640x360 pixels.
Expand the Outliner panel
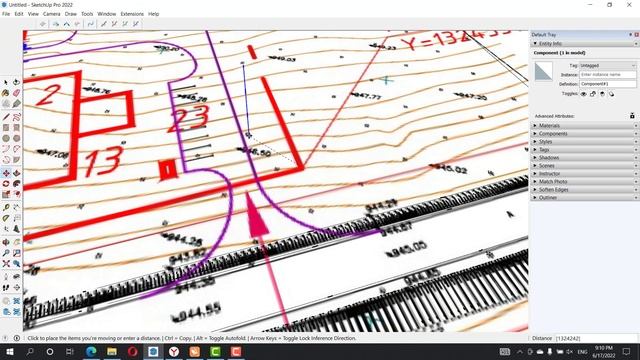(x=584, y=198)
